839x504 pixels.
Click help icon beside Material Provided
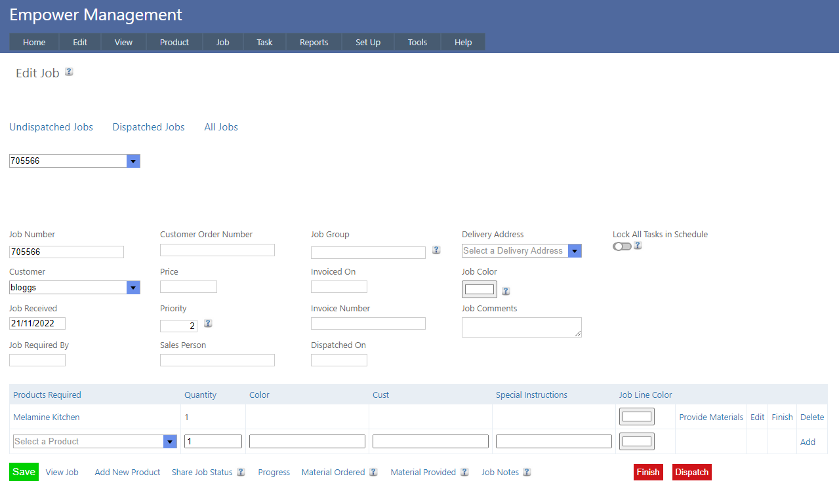pos(464,473)
